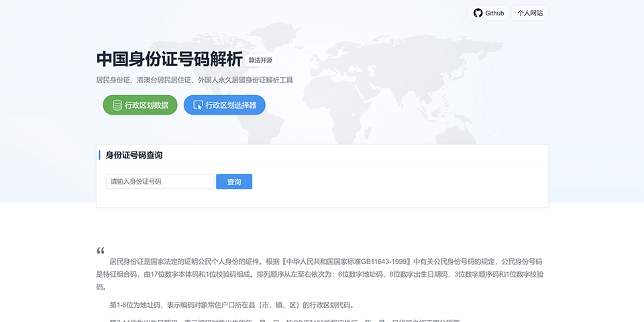The width and height of the screenshot is (644, 322).
Task: Click blue accent bar beside 身份证号码查询
Action: (x=99, y=155)
